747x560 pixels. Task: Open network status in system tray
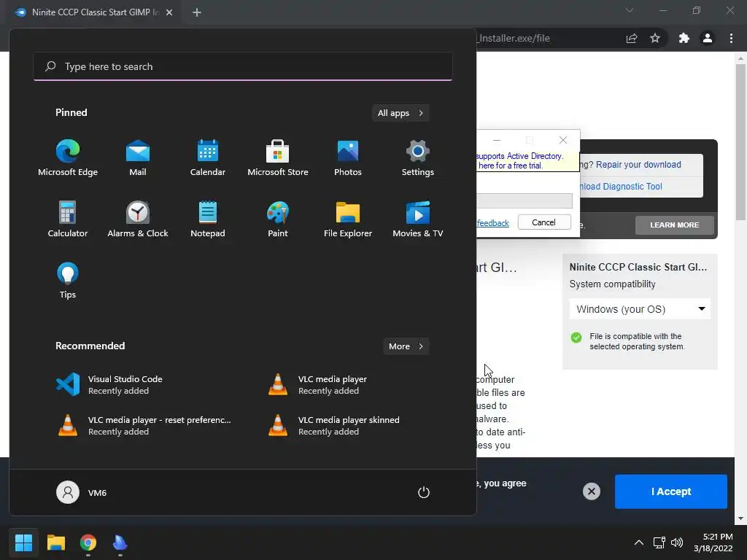tap(659, 542)
